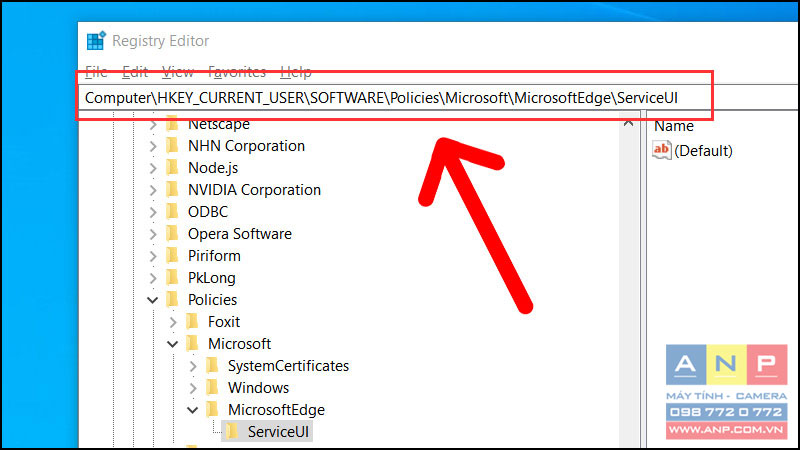Collapse the Microsoft key under Policies
This screenshot has width=800, height=450.
click(172, 344)
